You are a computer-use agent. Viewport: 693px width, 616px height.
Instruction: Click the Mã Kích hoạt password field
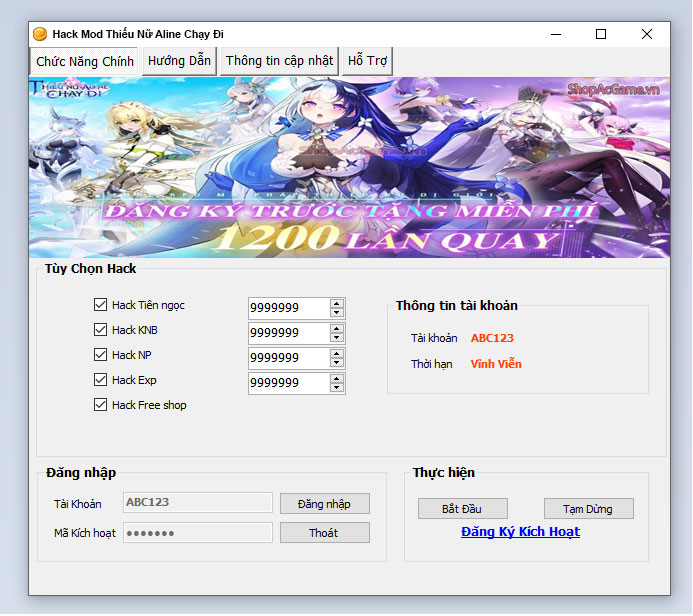(197, 533)
